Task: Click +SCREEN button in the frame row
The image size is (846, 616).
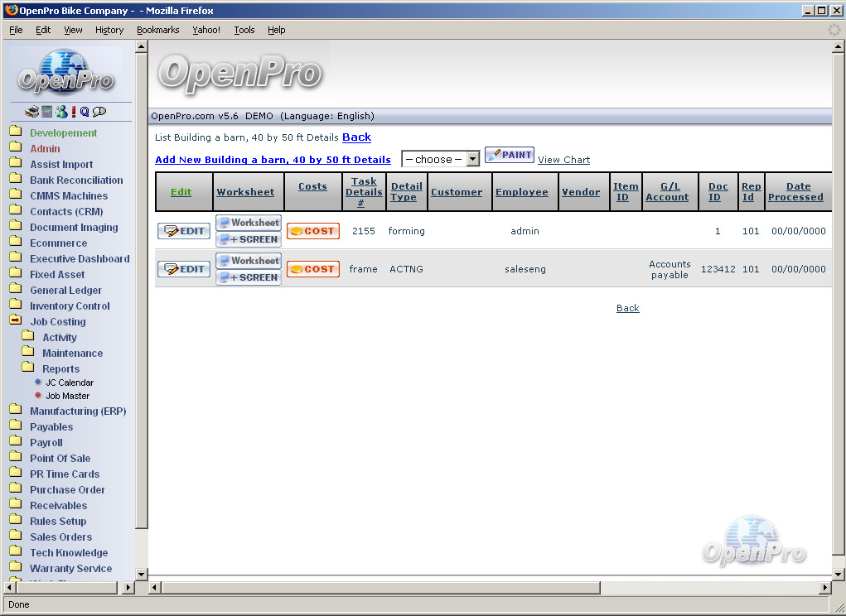Action: coord(248,277)
